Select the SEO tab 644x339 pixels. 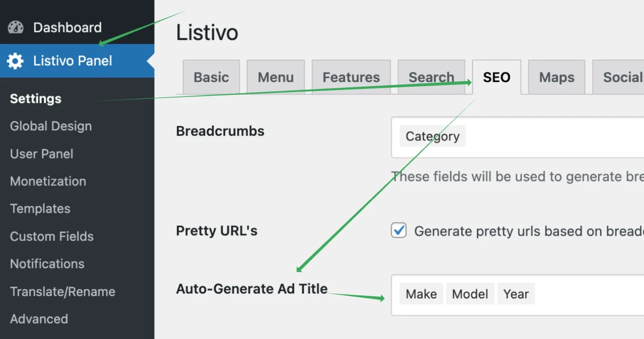[497, 77]
